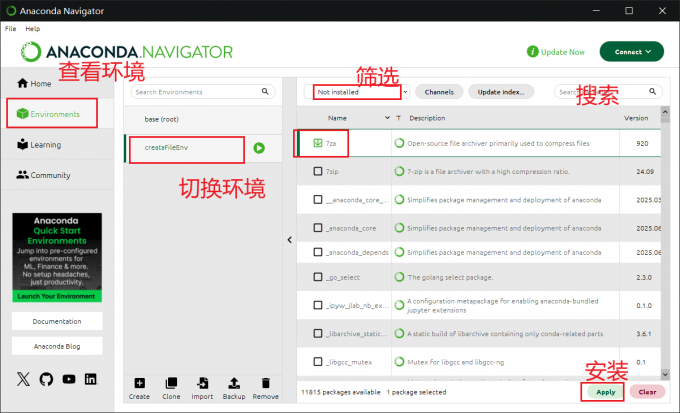This screenshot has height=413, width=680.
Task: Open the File menu
Action: coord(11,28)
